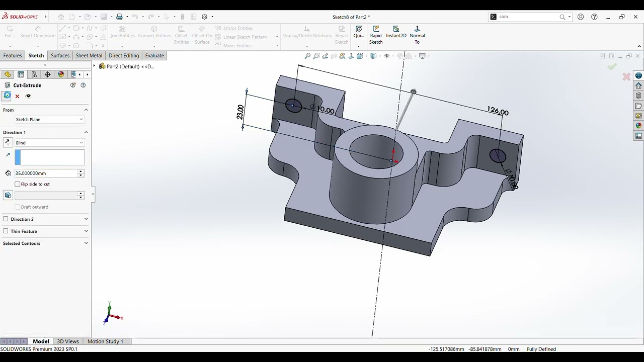Click the Reverse Direction arrow button

(8, 143)
